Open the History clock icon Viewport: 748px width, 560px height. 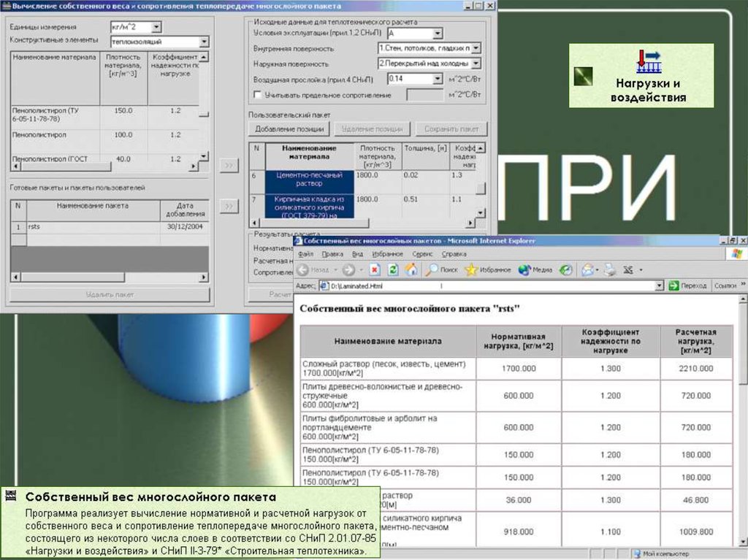[x=566, y=269]
